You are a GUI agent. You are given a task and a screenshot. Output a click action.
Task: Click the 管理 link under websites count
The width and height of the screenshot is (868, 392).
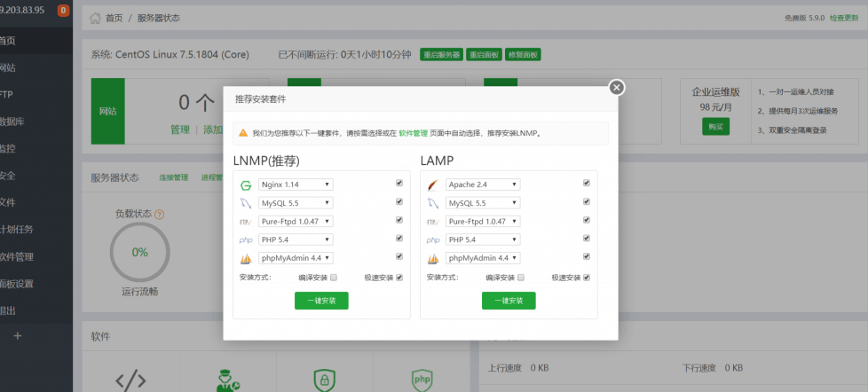[x=180, y=130]
